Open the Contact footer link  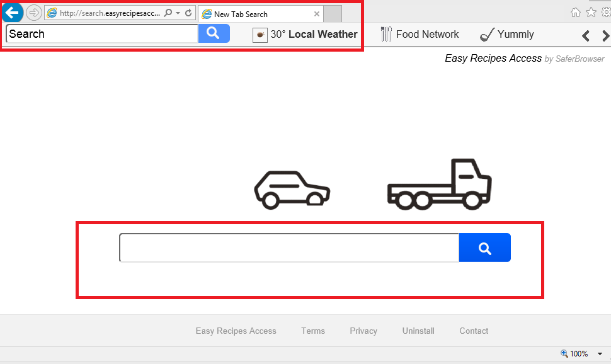pos(474,331)
